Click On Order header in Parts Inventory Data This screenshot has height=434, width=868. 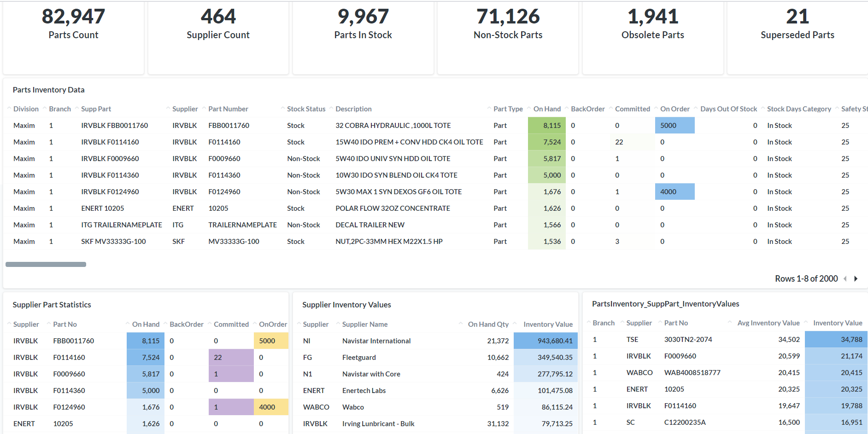[675, 109]
